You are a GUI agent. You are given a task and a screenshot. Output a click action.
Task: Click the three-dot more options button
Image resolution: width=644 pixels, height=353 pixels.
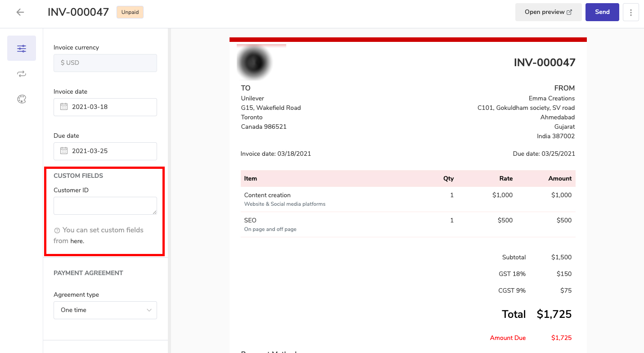(631, 12)
